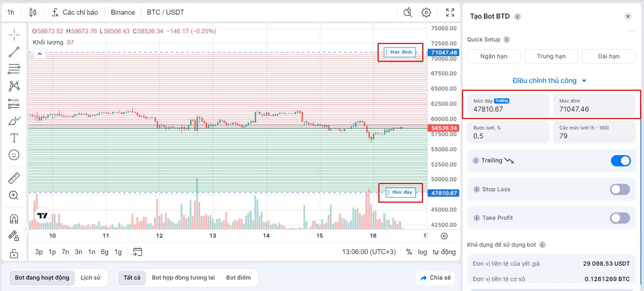Select the ruler measure tool
The width and height of the screenshot is (644, 291).
click(x=14, y=178)
